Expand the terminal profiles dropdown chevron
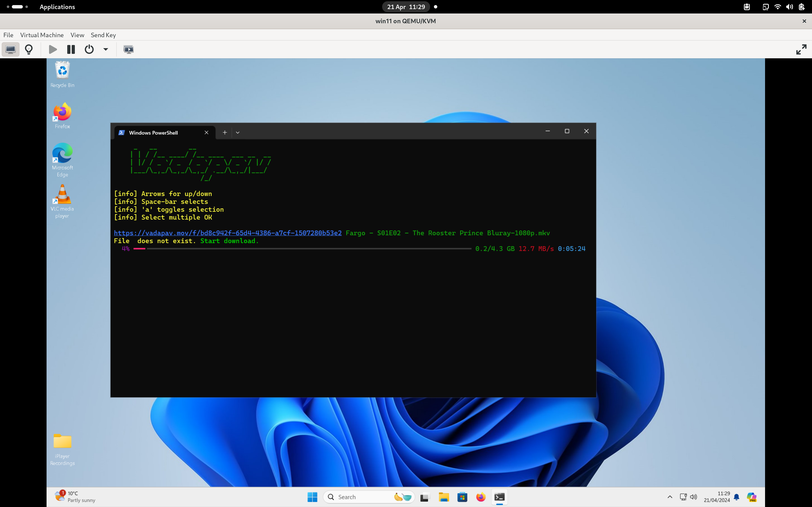 click(237, 132)
